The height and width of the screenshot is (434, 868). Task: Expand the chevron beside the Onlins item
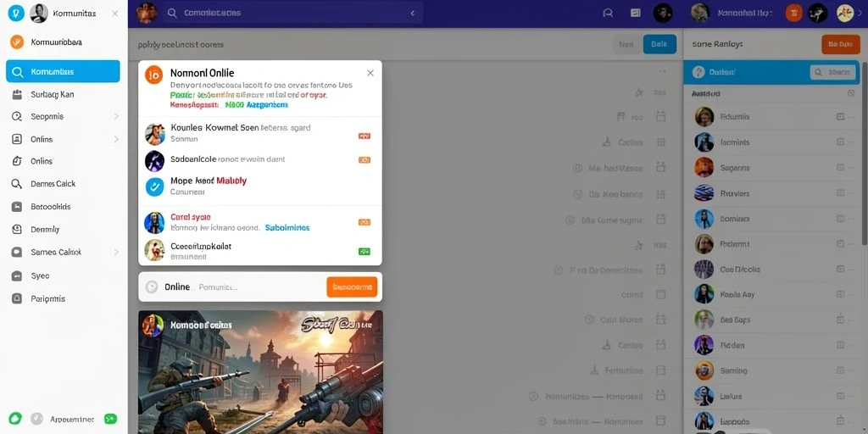pyautogui.click(x=116, y=140)
